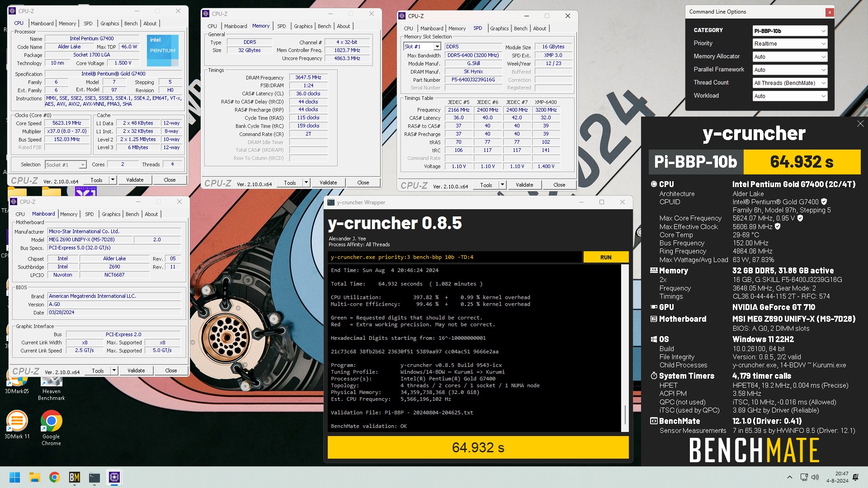
Task: Expand Tools arrow in CPU-Z Memory window
Action: click(x=306, y=183)
